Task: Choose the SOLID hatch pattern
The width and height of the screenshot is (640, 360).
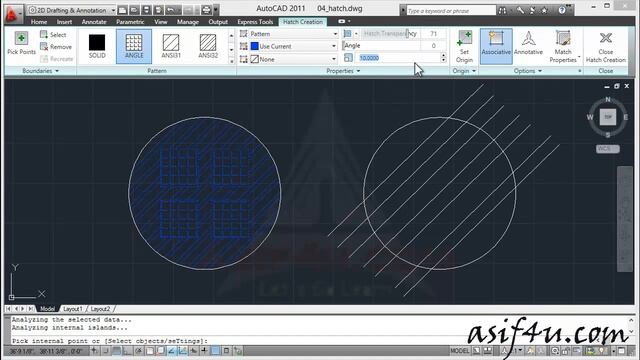Action: [97, 46]
